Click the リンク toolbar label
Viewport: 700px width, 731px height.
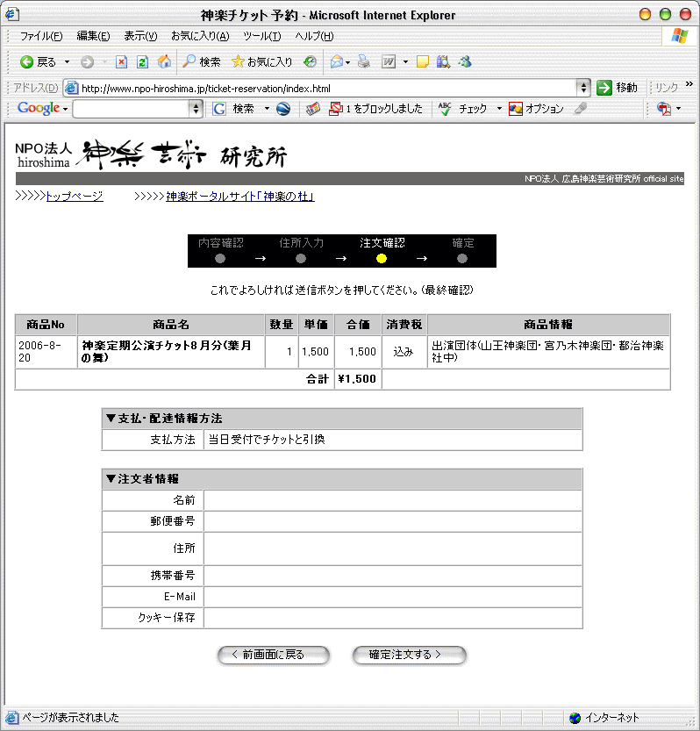click(x=667, y=88)
